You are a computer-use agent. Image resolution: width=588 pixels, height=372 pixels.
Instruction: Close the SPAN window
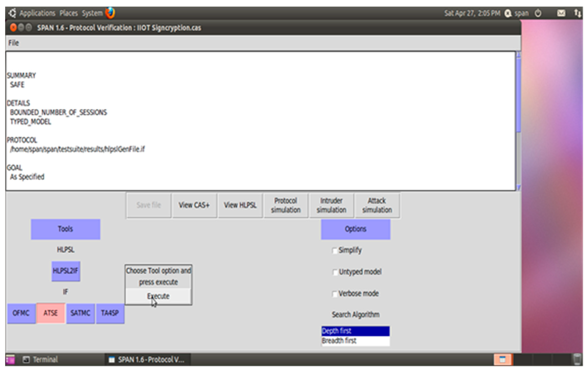13,28
